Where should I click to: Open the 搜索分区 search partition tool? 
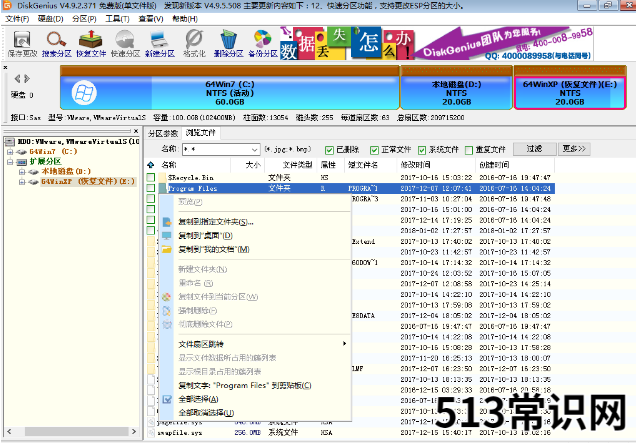coord(56,44)
